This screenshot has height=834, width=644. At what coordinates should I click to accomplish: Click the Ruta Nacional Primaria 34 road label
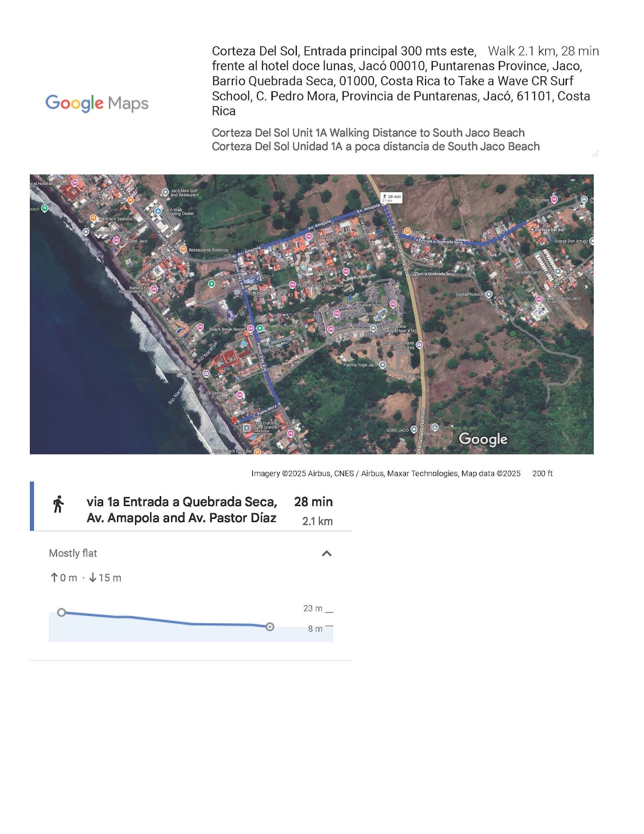[400, 251]
